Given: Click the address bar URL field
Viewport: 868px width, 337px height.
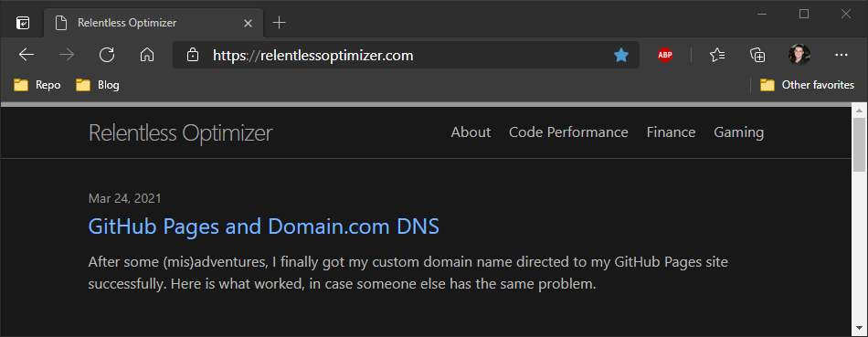Looking at the screenshot, I should 407,56.
